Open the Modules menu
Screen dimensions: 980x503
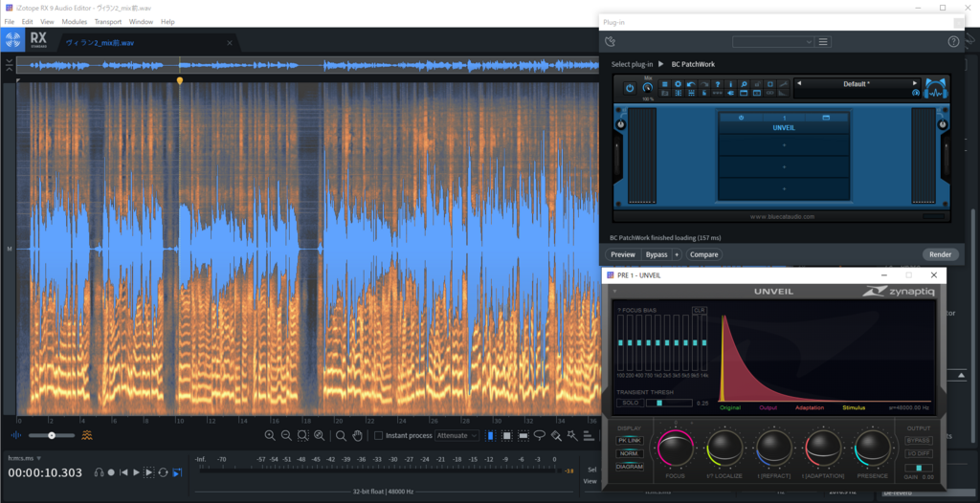coord(75,22)
